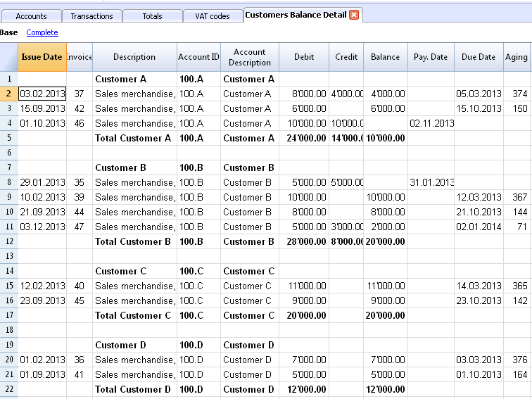Viewport: 532px width, 399px height.
Task: Click the Pay. Date column header
Action: [x=431, y=57]
